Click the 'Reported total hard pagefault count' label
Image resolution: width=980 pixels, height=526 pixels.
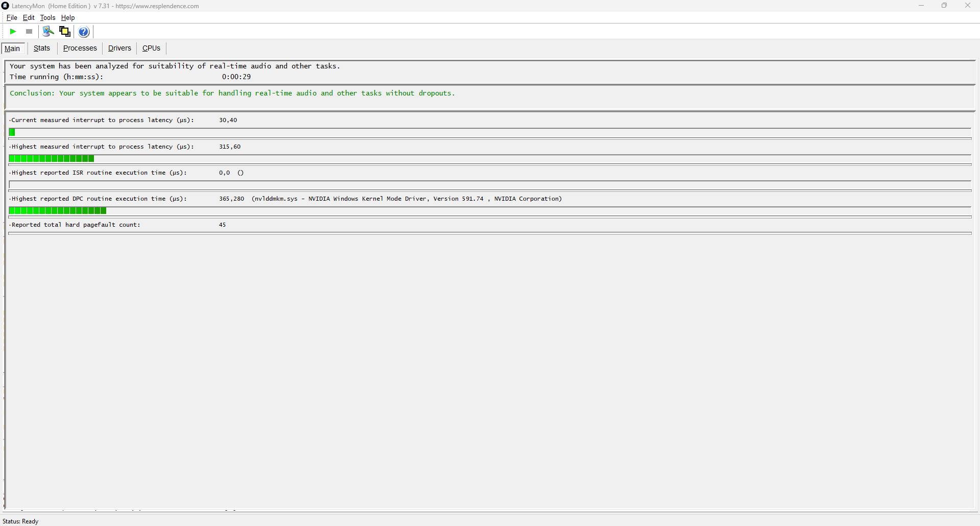[76, 225]
